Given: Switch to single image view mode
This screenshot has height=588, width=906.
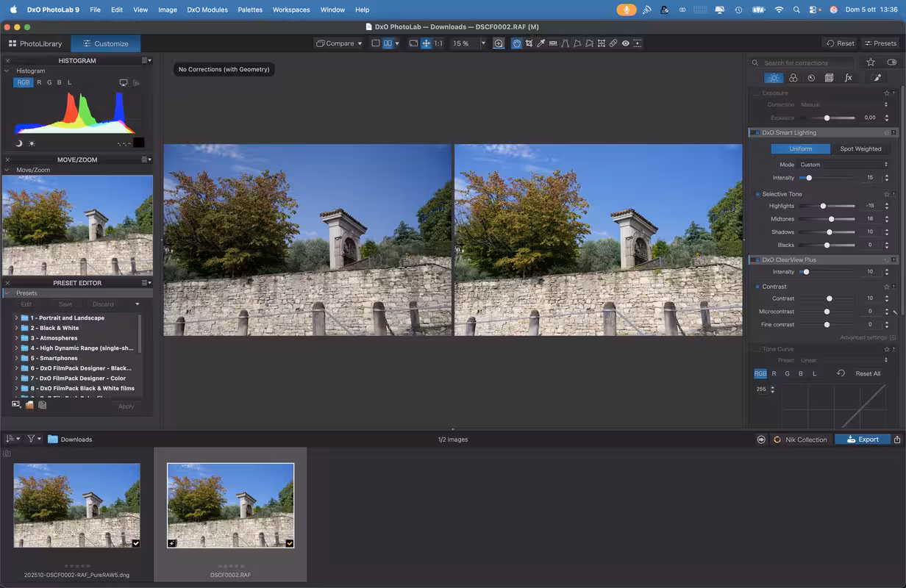Looking at the screenshot, I should point(376,43).
